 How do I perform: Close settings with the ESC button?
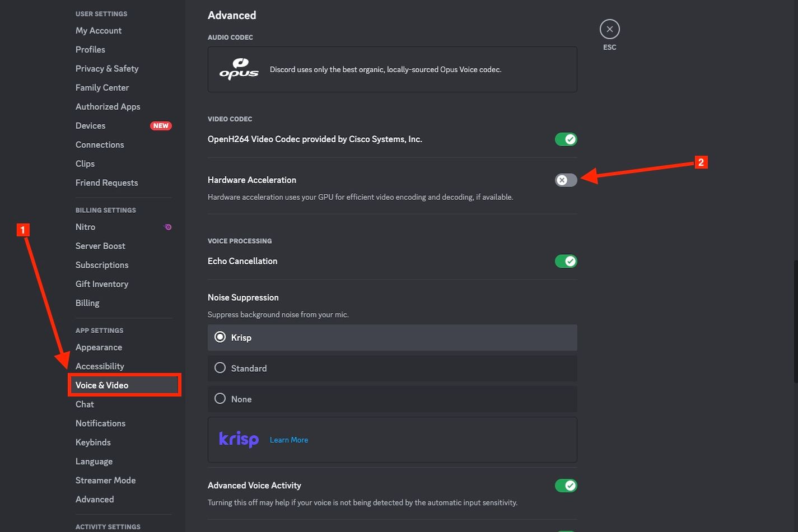pyautogui.click(x=609, y=29)
